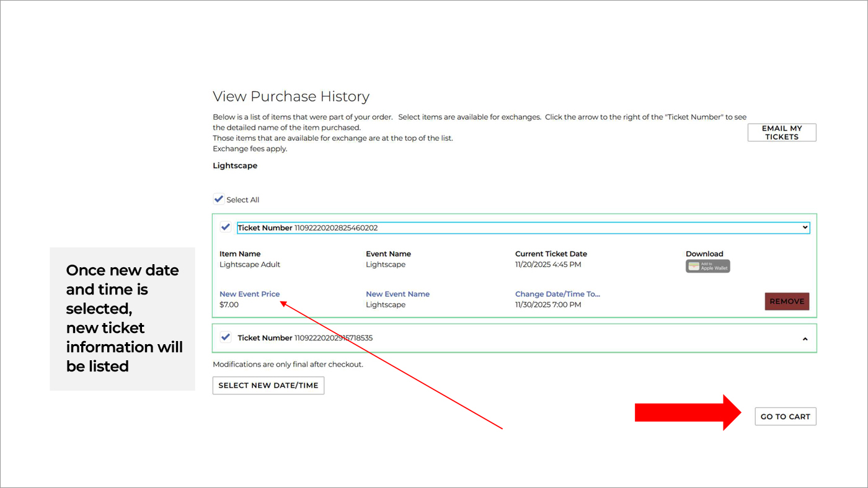Uncheck the Select All checkbox
Image resolution: width=868 pixels, height=488 pixels.
pos(218,199)
